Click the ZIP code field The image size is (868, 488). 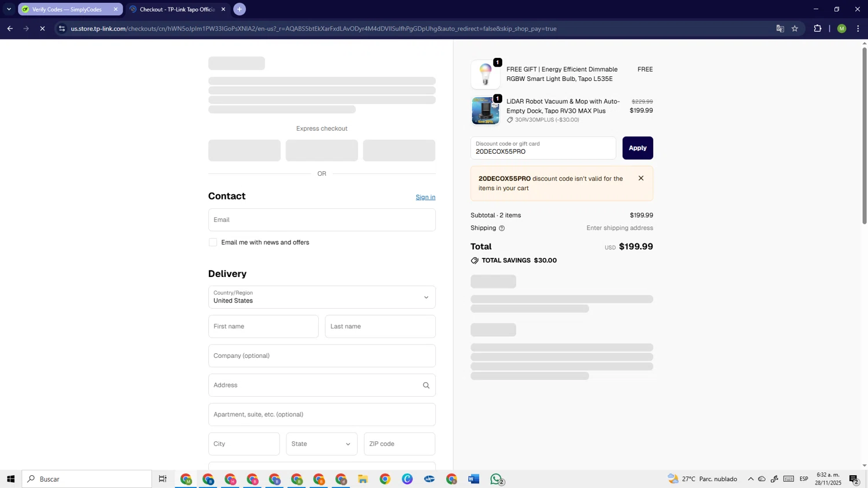pyautogui.click(x=399, y=444)
